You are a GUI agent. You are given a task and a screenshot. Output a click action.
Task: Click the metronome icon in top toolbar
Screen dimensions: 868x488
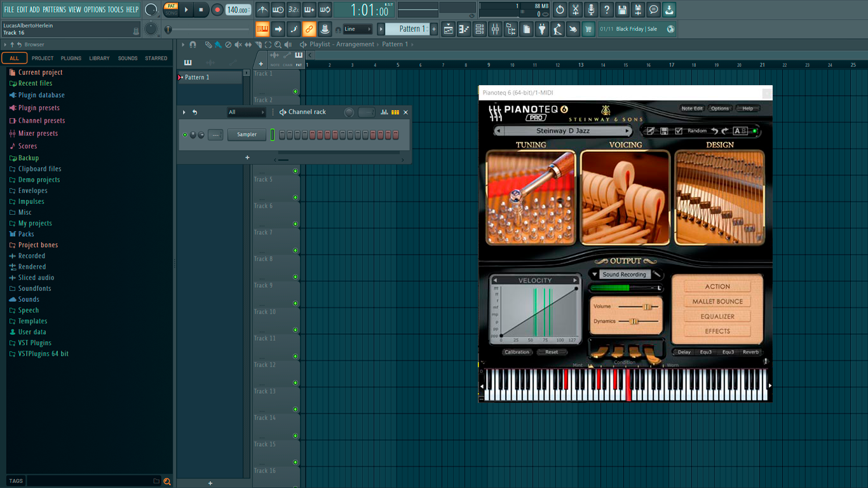[x=262, y=10]
